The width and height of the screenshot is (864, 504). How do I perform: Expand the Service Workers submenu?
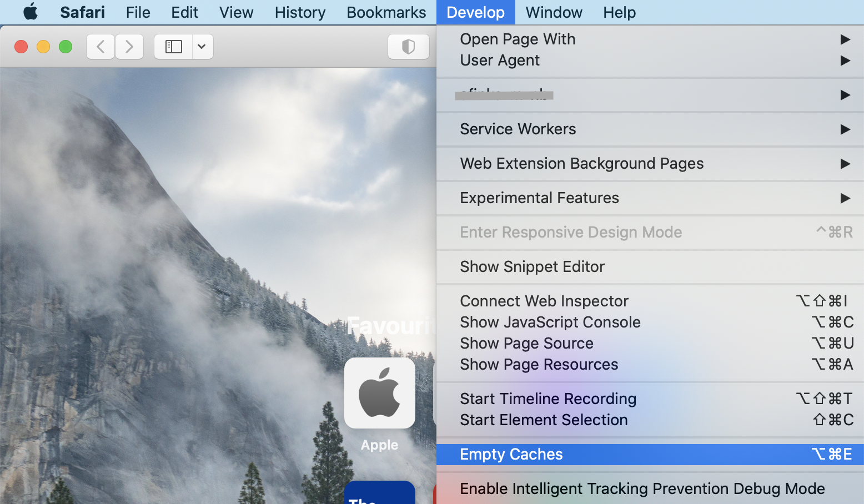click(x=650, y=129)
